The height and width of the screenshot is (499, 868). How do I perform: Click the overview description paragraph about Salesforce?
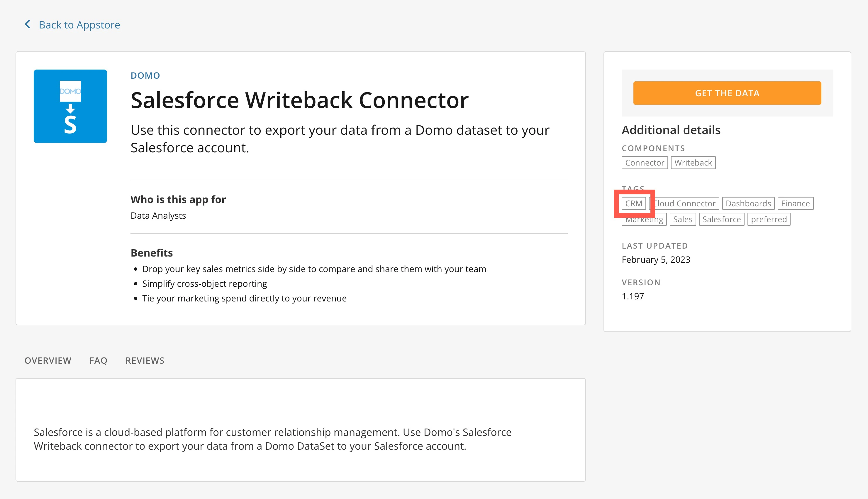[x=272, y=439]
